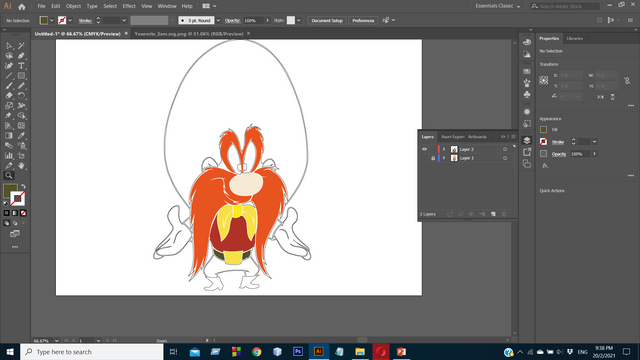This screenshot has width=640, height=360.
Task: Click the toolbar Fill color box
Action: pyautogui.click(x=9, y=191)
